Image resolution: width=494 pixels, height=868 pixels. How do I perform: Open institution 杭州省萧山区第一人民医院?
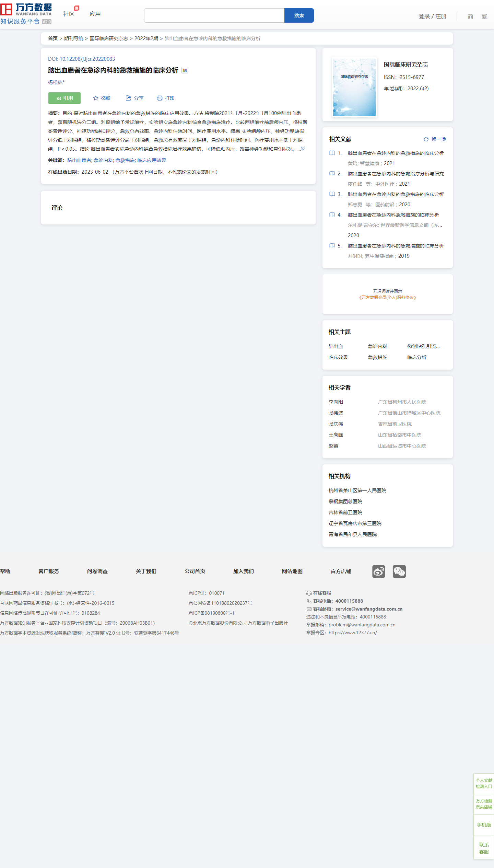click(x=357, y=490)
